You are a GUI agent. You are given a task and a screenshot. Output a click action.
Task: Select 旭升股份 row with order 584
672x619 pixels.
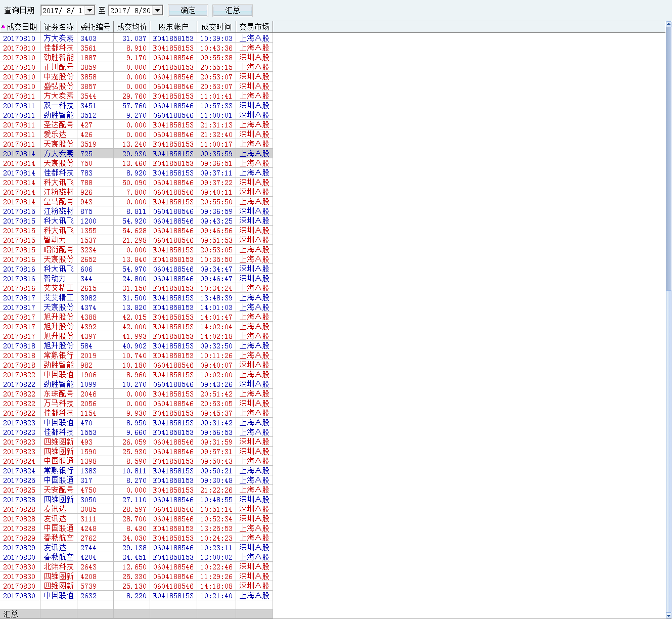click(x=137, y=346)
